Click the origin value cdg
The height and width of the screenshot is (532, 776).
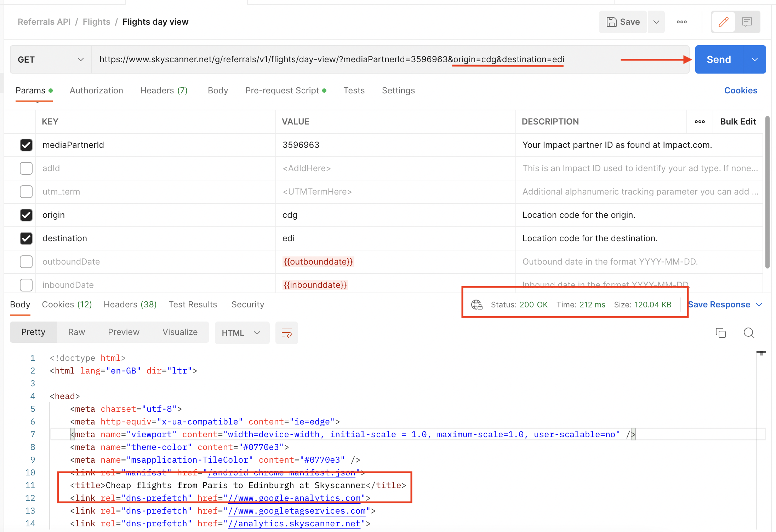(x=290, y=215)
